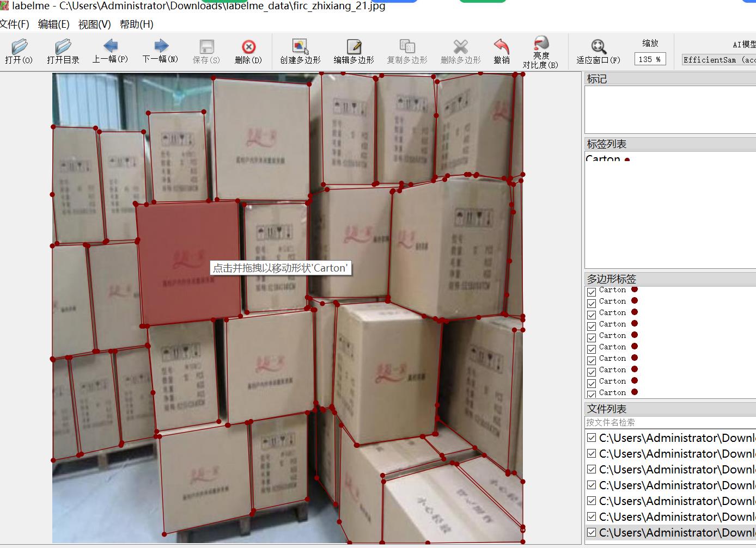Open the 文件(F) menu
Viewport: 756px width, 548px height.
[15, 24]
